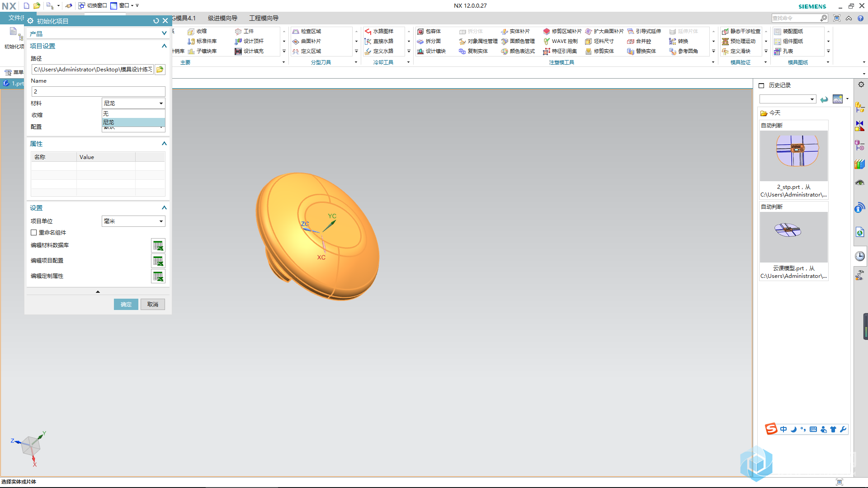Collapse the 属性 section
Viewport: 868px width, 488px height.
click(164, 144)
